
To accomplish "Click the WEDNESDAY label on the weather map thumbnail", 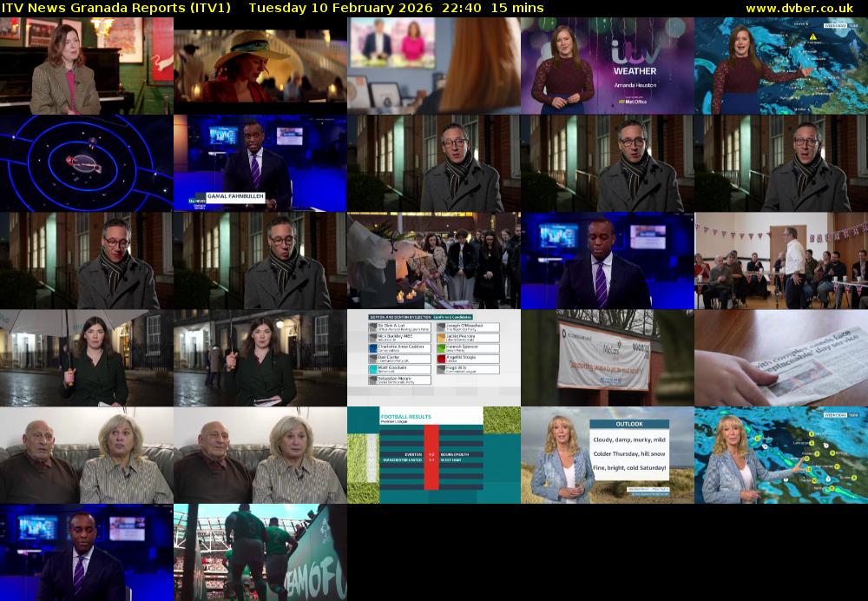I will click(836, 25).
